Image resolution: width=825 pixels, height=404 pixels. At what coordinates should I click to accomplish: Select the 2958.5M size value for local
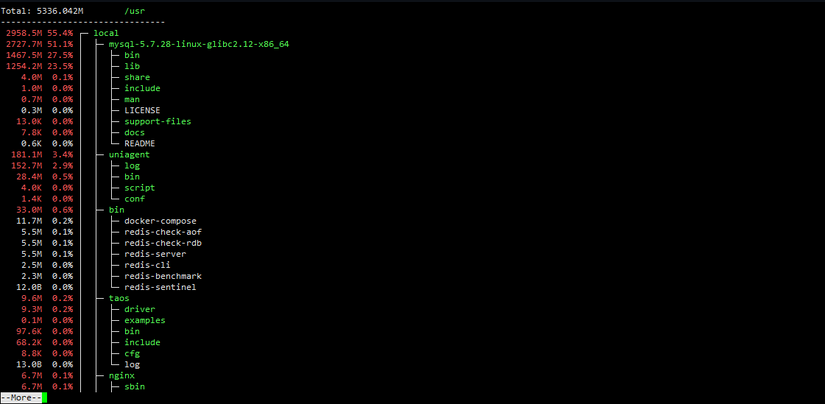tap(24, 33)
